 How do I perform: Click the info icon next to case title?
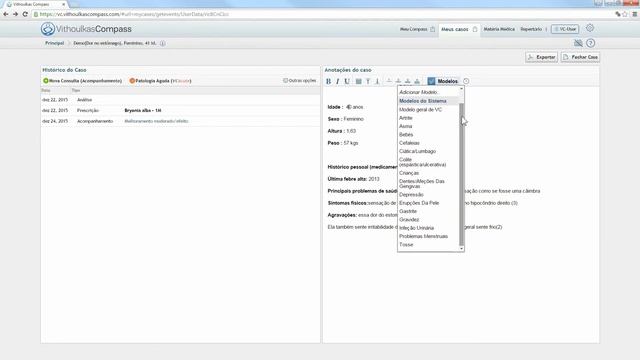point(162,43)
